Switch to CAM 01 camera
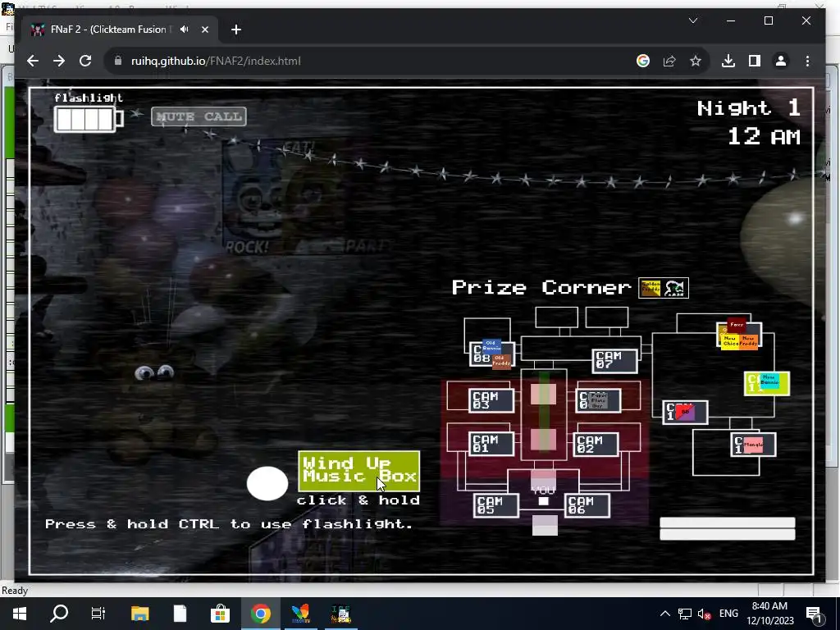 click(491, 444)
